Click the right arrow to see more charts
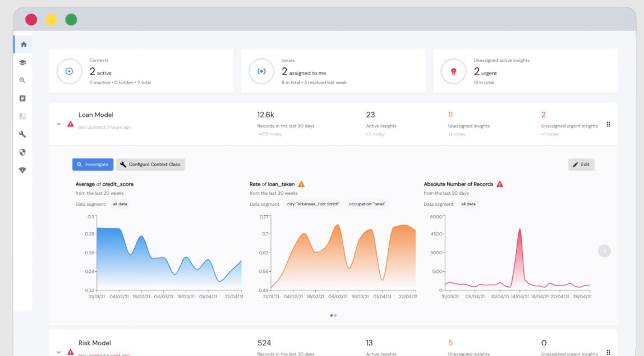The image size is (644, 356). pos(604,250)
